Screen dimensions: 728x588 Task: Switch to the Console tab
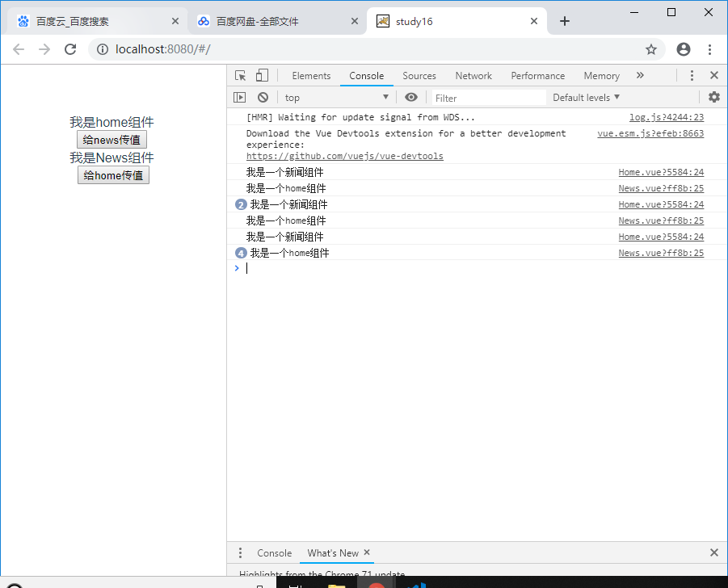point(366,76)
